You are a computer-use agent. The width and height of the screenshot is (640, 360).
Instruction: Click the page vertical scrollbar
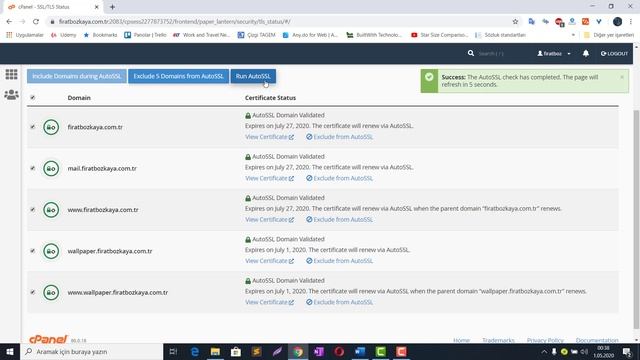636,219
